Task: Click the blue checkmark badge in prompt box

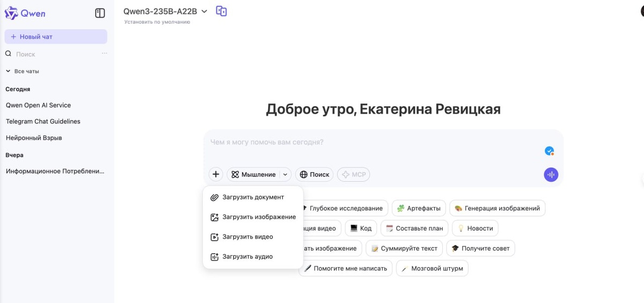Action: click(x=549, y=151)
